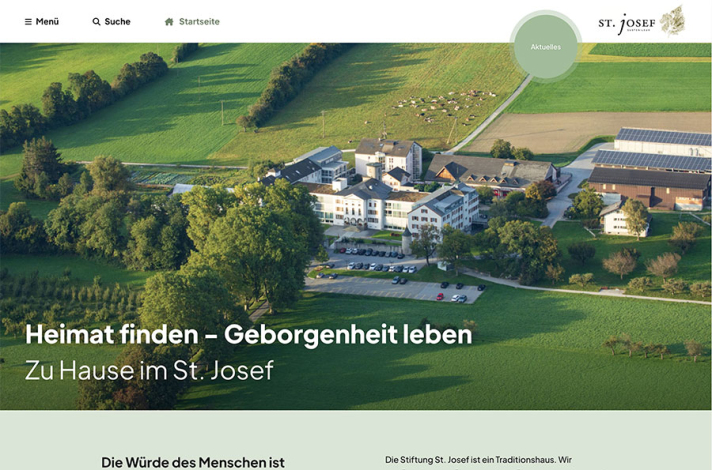This screenshot has width=712, height=470.
Task: Go to Startseite breadcrumb link
Action: click(199, 22)
